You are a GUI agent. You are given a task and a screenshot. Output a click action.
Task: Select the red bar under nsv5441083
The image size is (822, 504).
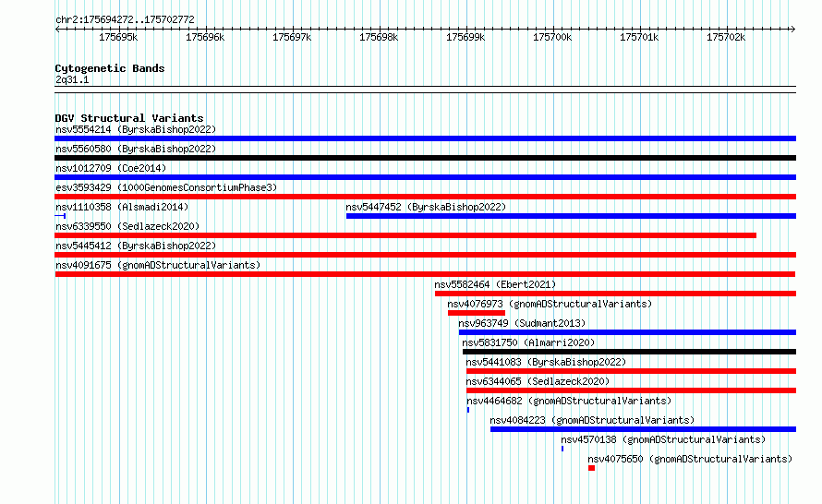click(631, 371)
